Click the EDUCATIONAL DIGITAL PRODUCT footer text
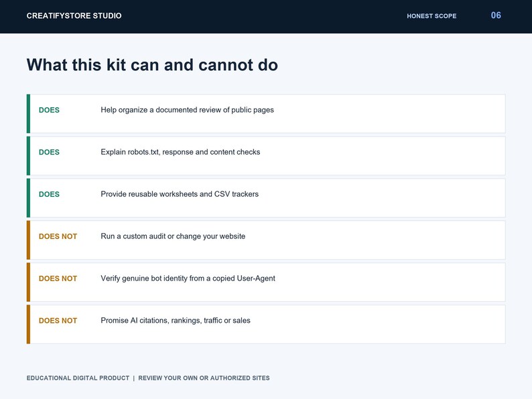 pos(78,378)
